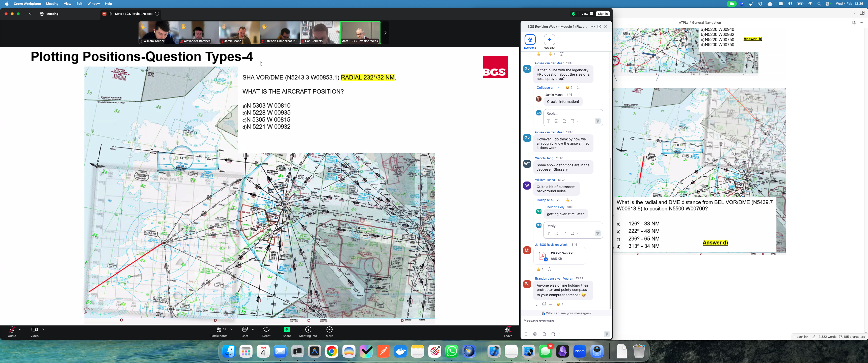This screenshot has height=363, width=868.
Task: Pop out the chat window
Action: pos(599,27)
